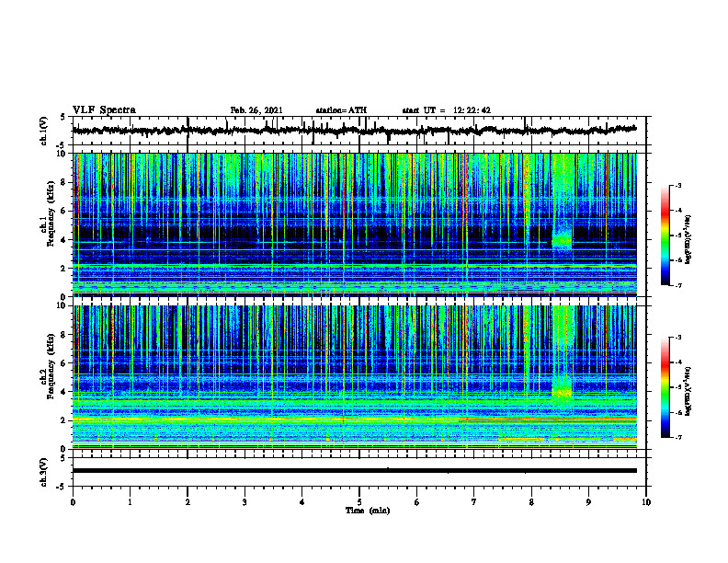Click the ch.1 spectrogram colorbar
The height and width of the screenshot is (563, 728).
(665, 236)
